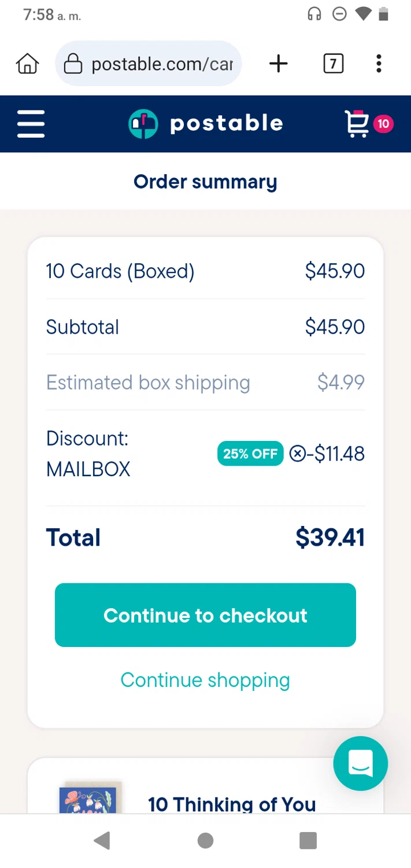Open the hamburger navigation menu

click(x=31, y=124)
